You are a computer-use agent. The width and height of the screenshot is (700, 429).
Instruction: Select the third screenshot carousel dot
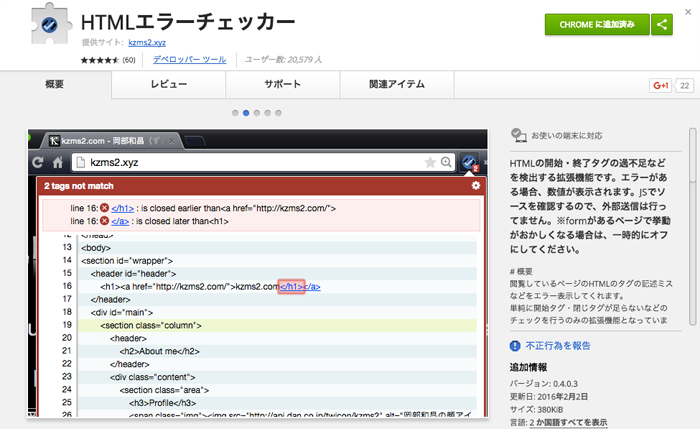point(257,113)
